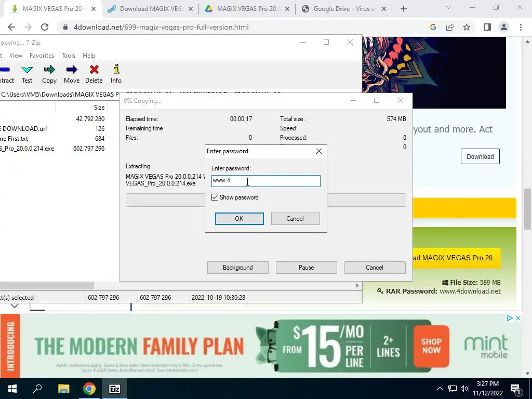Cancel the Enter password dialog
The image size is (532, 399).
(295, 219)
